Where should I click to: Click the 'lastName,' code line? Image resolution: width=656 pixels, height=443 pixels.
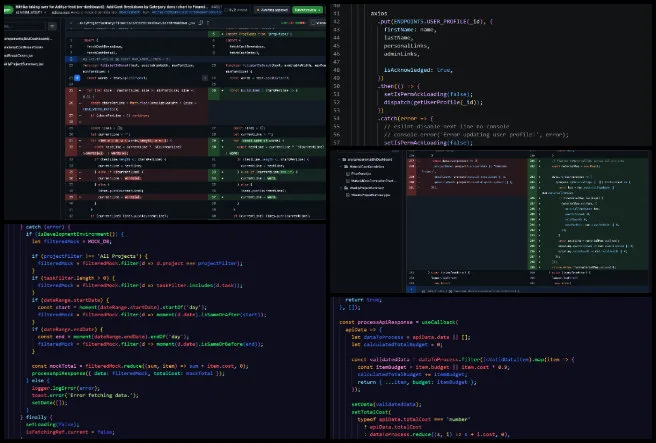399,38
